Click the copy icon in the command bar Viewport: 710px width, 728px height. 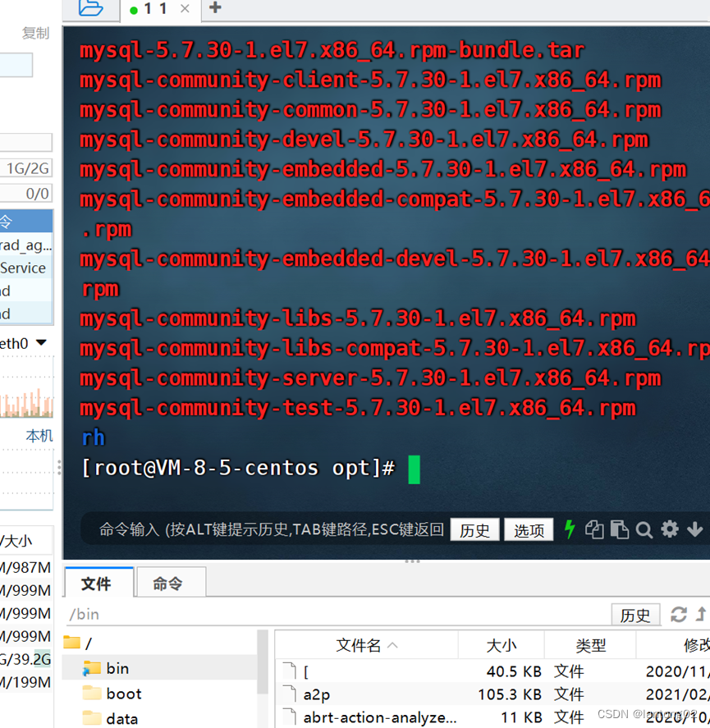pyautogui.click(x=594, y=529)
